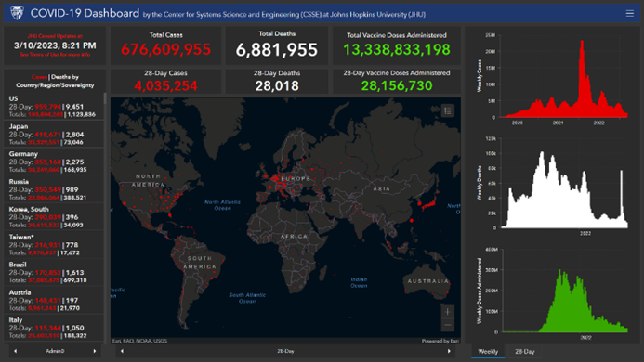Select Japan in the country list
This screenshot has width=644, height=362.
pyautogui.click(x=53, y=135)
